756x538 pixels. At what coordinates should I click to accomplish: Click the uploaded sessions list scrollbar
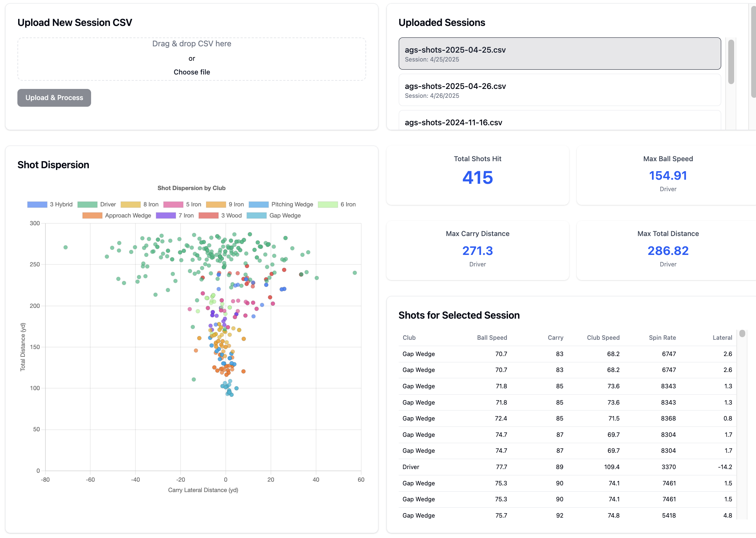pos(731,62)
